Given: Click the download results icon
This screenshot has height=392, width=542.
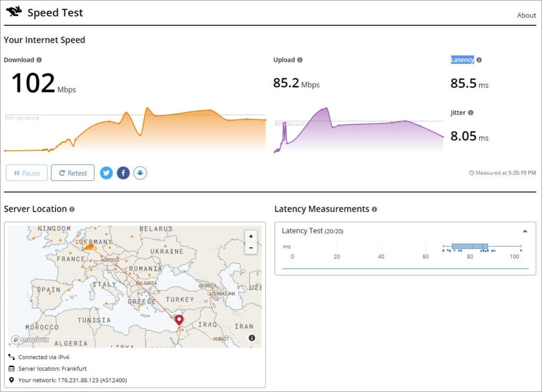Looking at the screenshot, I should click(140, 173).
